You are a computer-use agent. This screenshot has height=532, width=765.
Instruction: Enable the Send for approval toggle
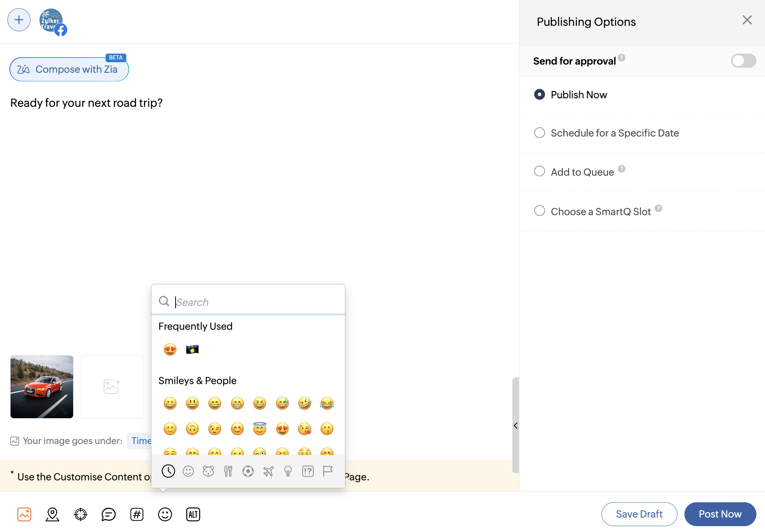point(743,61)
